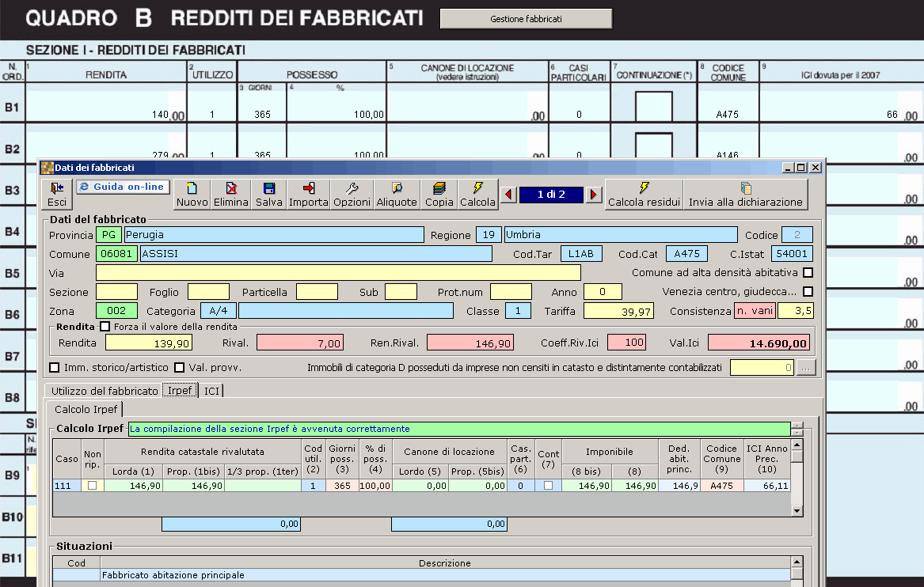Open the Utilizzo del fabbricato tab
This screenshot has width=924, height=587.
click(105, 391)
